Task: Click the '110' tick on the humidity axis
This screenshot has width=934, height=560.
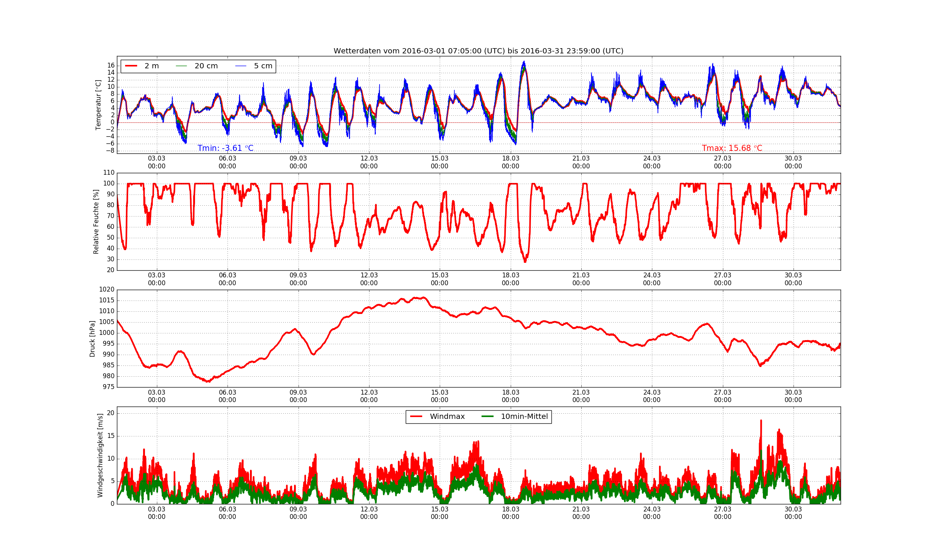Action: pos(109,173)
